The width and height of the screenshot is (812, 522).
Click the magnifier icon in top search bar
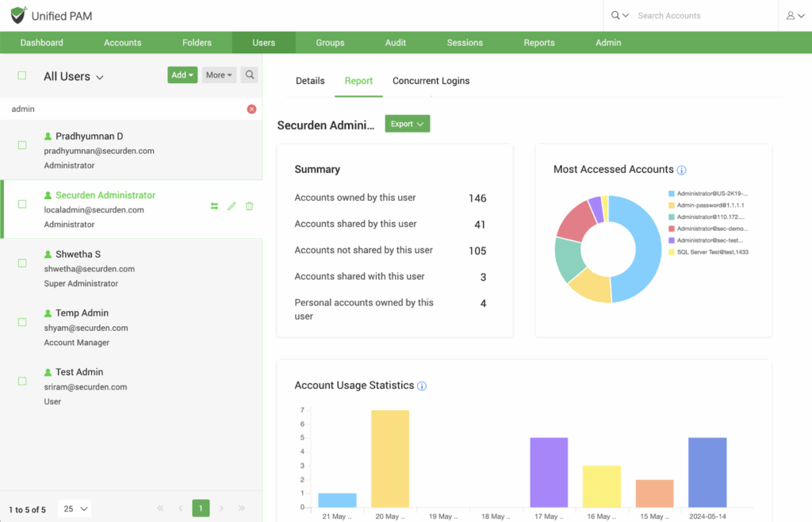pos(616,16)
